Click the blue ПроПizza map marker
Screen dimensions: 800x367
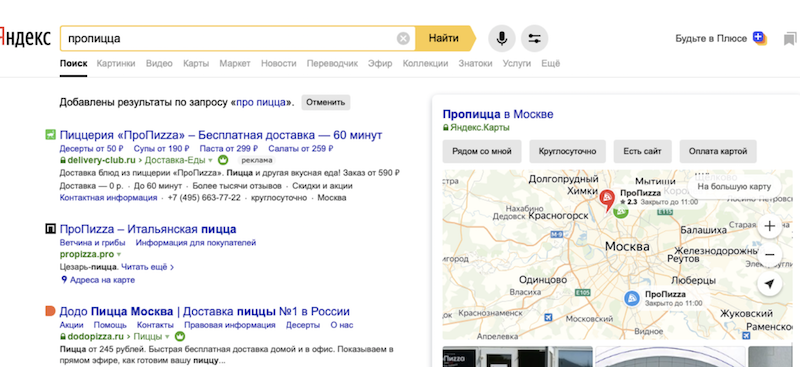pyautogui.click(x=632, y=298)
